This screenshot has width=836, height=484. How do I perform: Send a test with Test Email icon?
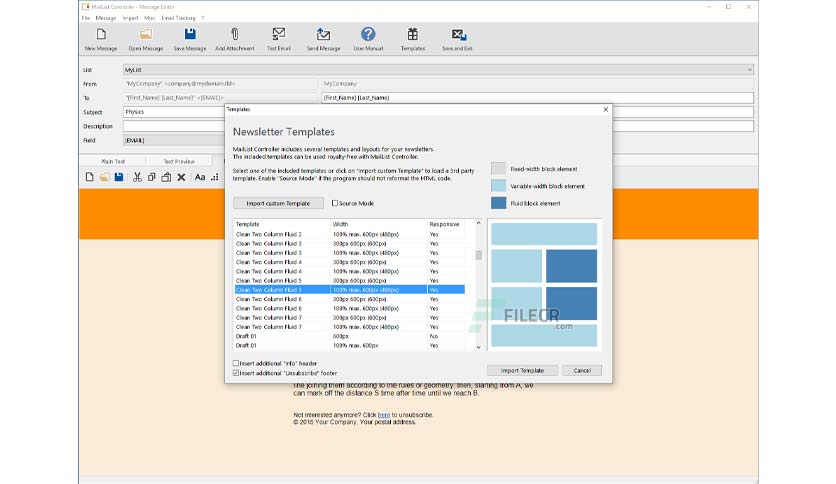[279, 35]
